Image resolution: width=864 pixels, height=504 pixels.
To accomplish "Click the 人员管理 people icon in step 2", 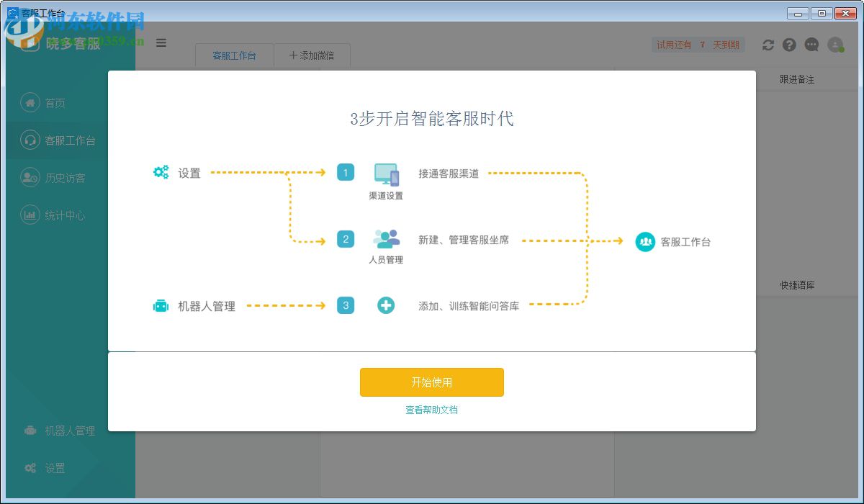I will [x=386, y=238].
